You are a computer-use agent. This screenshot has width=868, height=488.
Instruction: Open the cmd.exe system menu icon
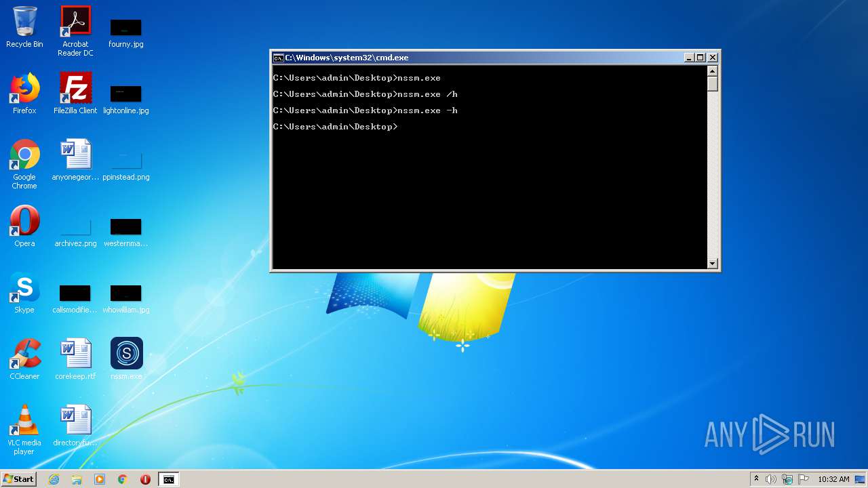(278, 58)
